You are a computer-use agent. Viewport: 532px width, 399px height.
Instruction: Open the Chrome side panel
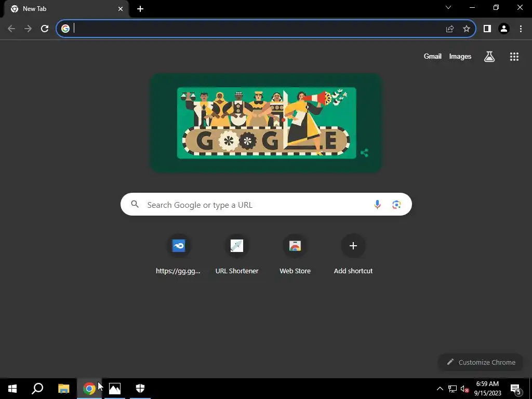tap(487, 29)
